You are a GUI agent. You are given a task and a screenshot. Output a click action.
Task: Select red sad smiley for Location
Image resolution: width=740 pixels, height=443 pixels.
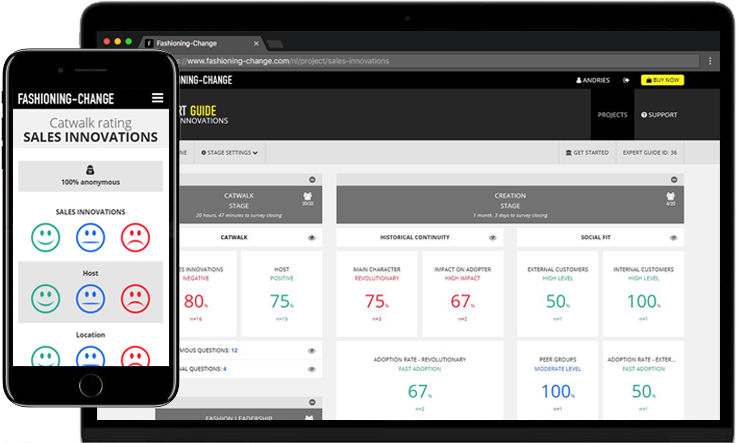pos(135,356)
